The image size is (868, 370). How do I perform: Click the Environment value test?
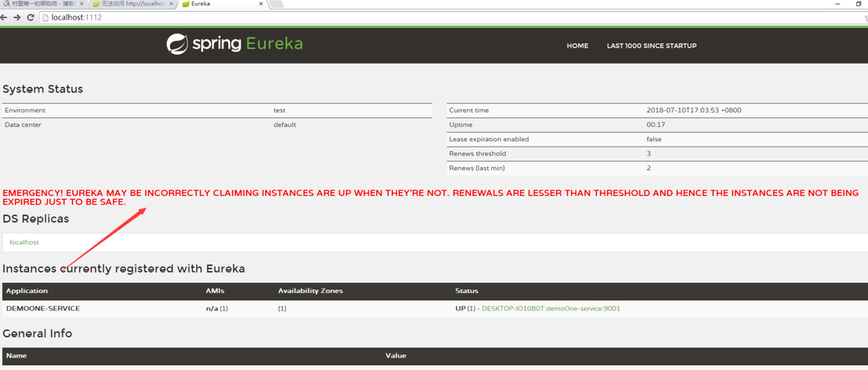point(279,110)
